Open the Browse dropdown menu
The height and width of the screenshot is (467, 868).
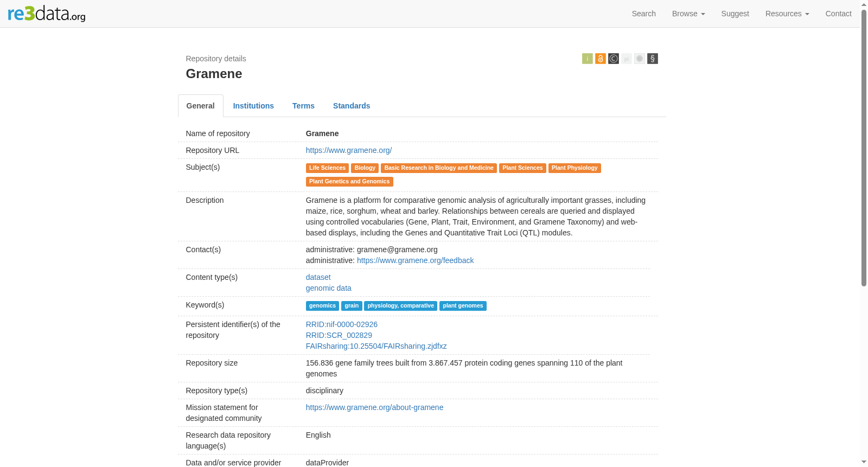[688, 14]
